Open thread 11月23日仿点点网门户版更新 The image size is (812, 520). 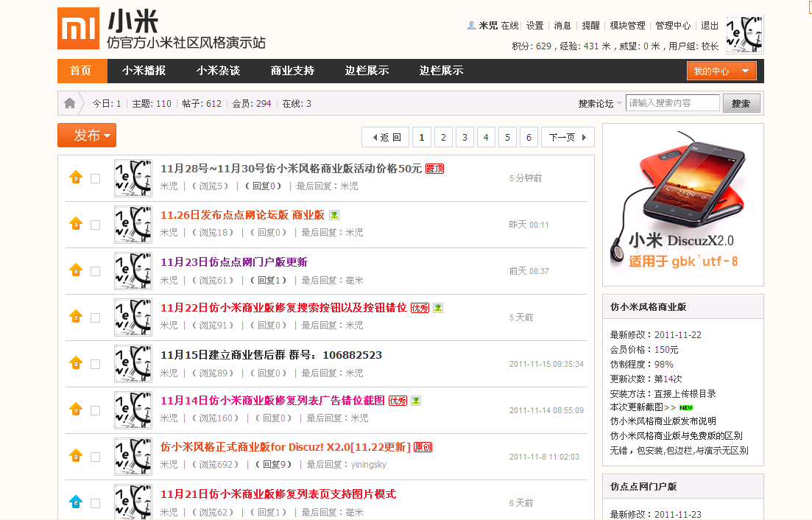234,262
